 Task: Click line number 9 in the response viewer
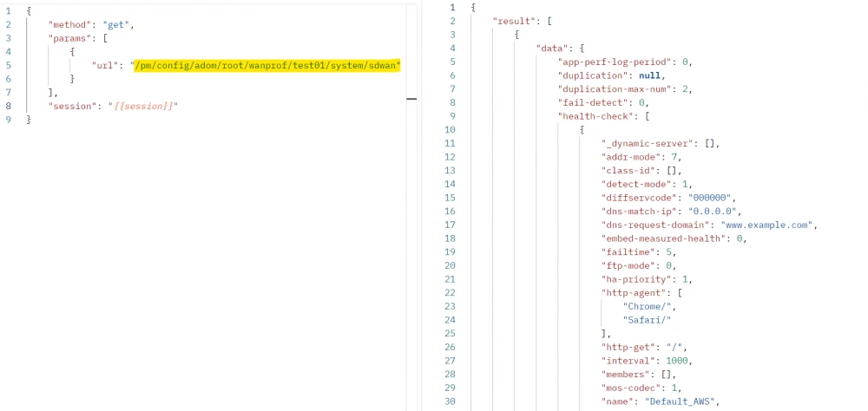tap(452, 116)
